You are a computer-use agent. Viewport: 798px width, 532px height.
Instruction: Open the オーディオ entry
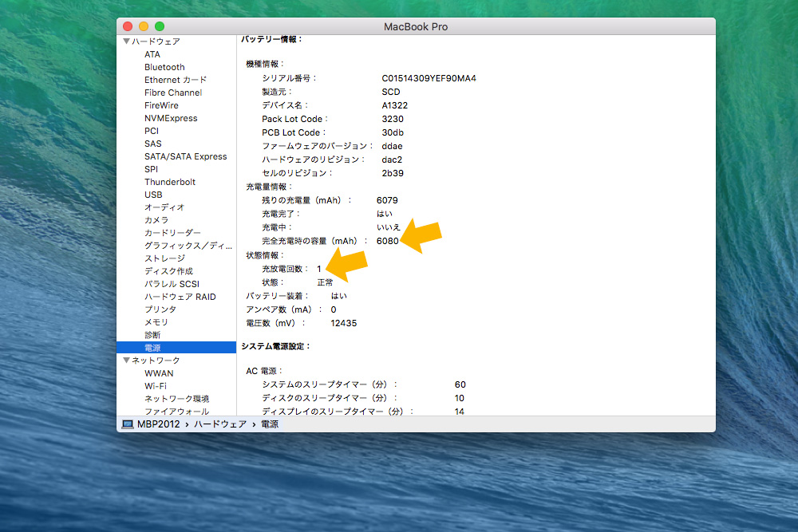pyautogui.click(x=164, y=207)
